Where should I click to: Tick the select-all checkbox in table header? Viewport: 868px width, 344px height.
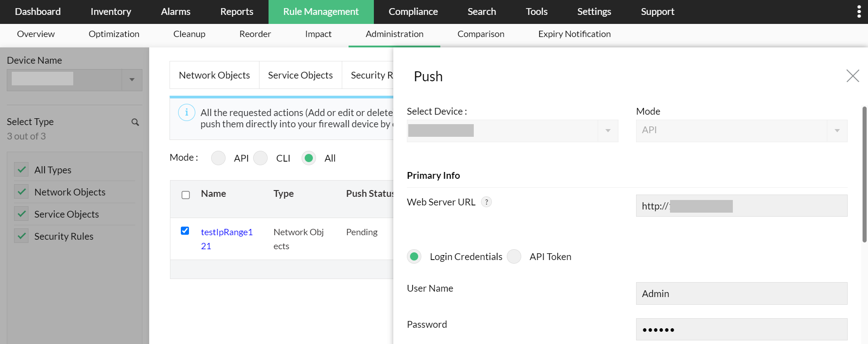185,195
